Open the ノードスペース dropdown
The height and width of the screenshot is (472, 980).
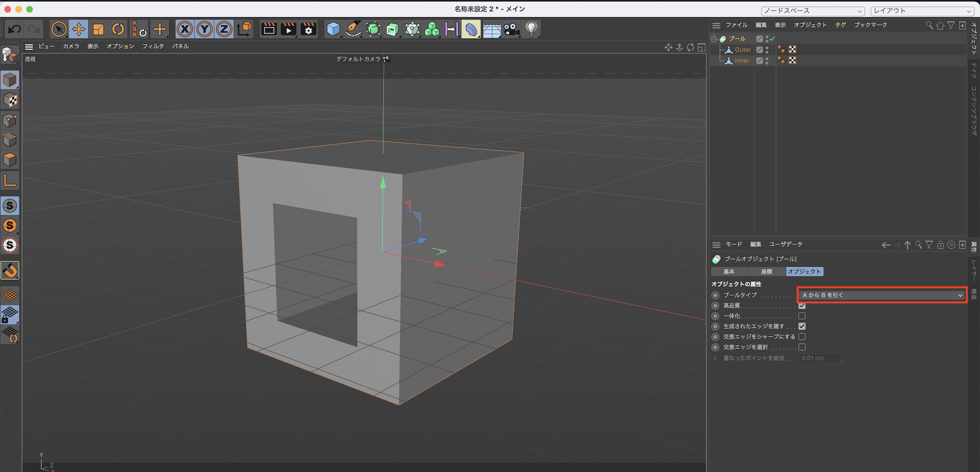click(x=812, y=11)
